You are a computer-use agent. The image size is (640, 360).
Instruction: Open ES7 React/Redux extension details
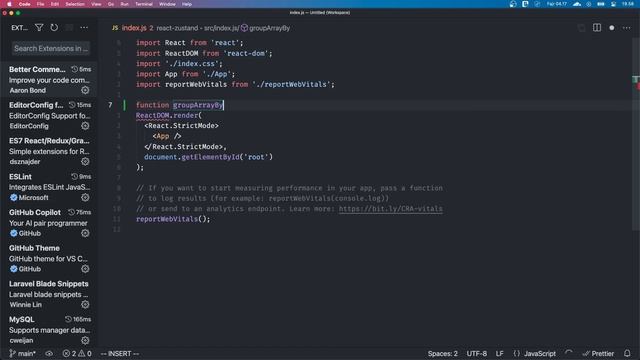point(49,151)
